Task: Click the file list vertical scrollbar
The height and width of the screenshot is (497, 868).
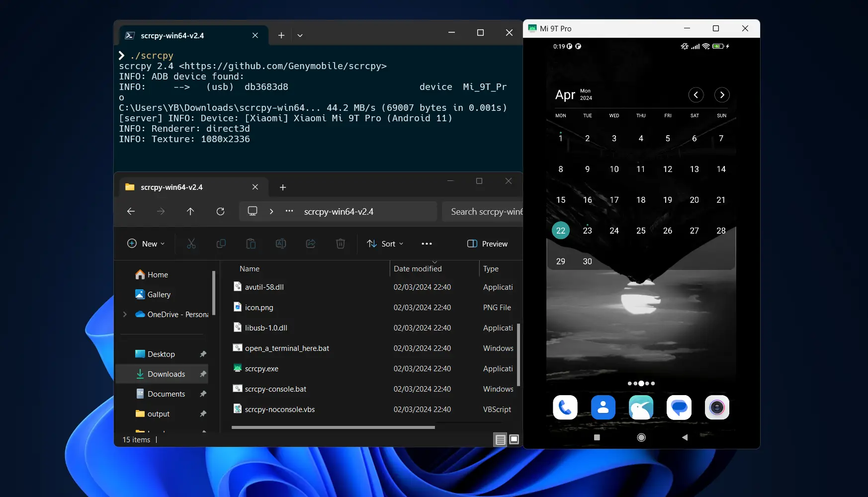Action: tap(519, 355)
